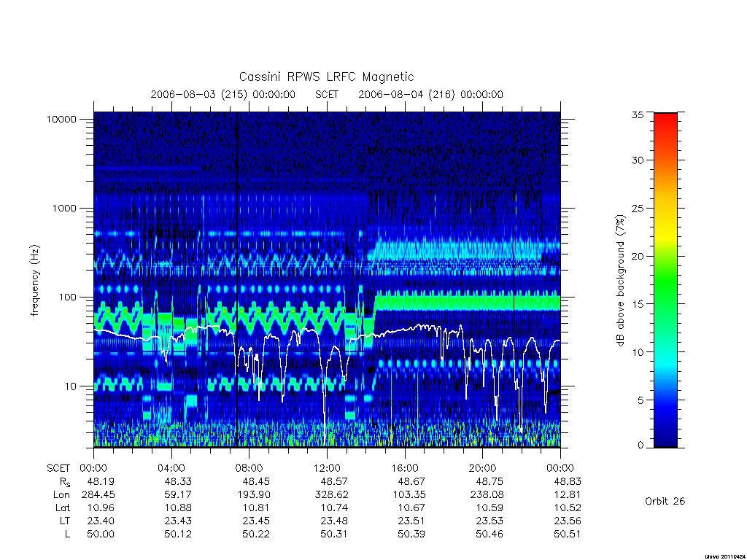
Task: Click the 20:00 time tick label
Action: 483,468
